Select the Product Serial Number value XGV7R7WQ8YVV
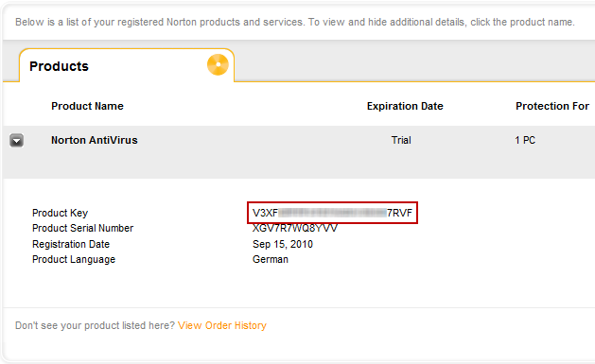Screen dimensions: 595x364 coord(295,228)
